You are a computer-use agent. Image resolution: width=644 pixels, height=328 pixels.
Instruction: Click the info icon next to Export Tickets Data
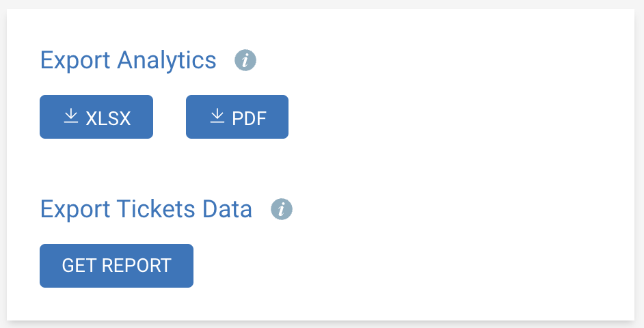click(x=282, y=209)
